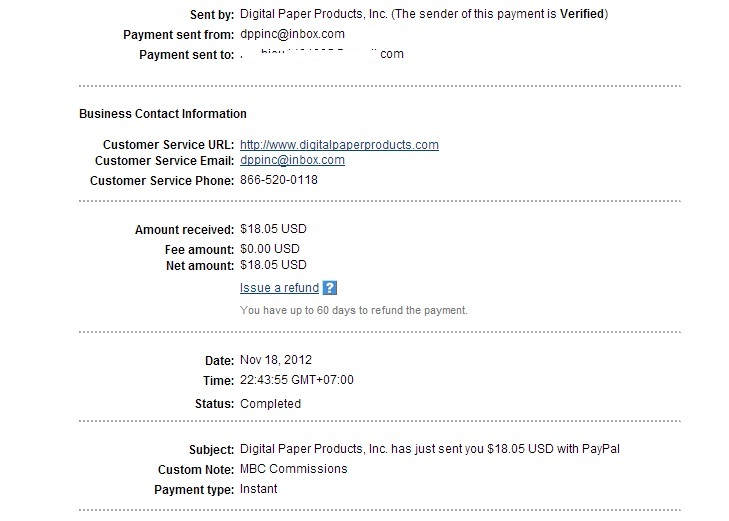The height and width of the screenshot is (521, 729).
Task: Click the Instant payment type value
Action: [259, 489]
